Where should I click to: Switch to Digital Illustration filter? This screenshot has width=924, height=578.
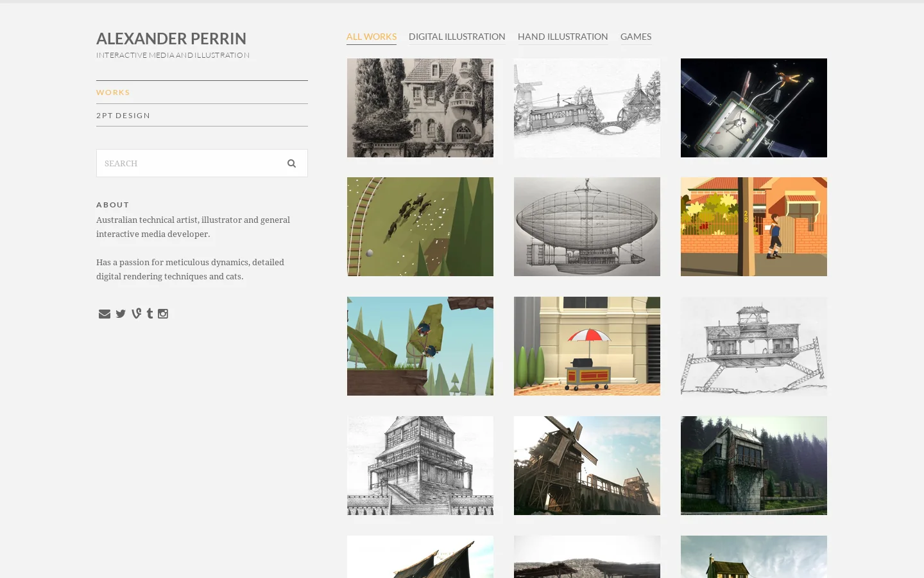click(457, 37)
